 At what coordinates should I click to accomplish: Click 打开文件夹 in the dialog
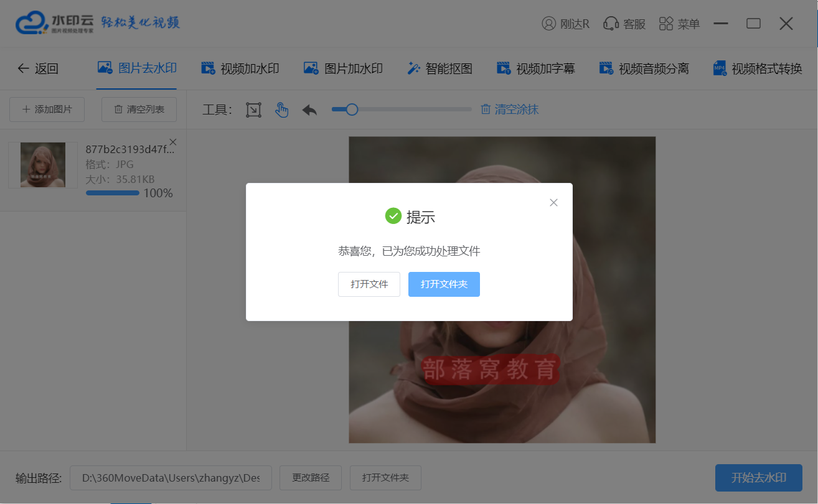pos(444,284)
